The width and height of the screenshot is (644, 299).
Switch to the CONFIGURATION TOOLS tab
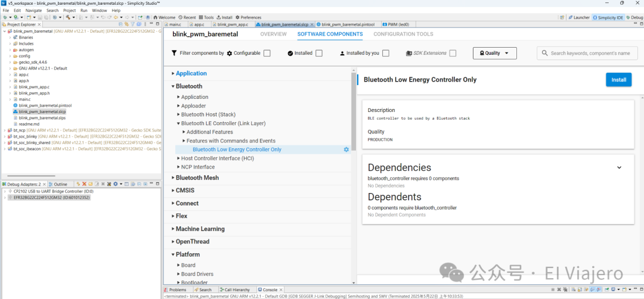[403, 34]
